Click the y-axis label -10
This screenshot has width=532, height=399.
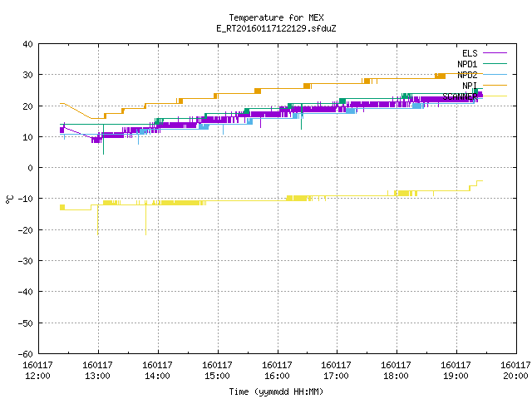[x=26, y=199]
